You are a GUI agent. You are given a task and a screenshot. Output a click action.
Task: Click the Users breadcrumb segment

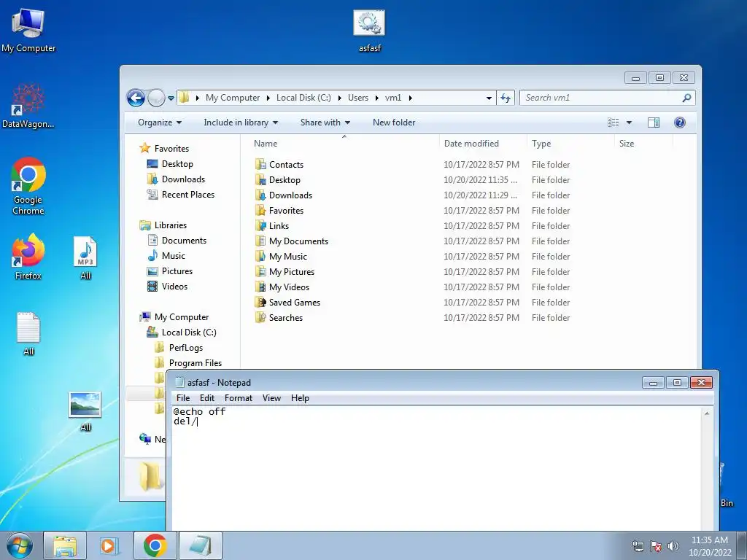click(357, 98)
